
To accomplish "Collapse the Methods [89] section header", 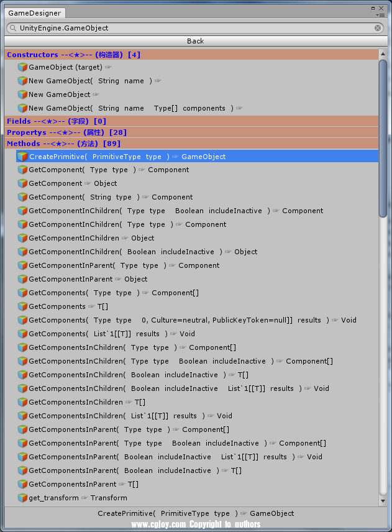I will 191,144.
